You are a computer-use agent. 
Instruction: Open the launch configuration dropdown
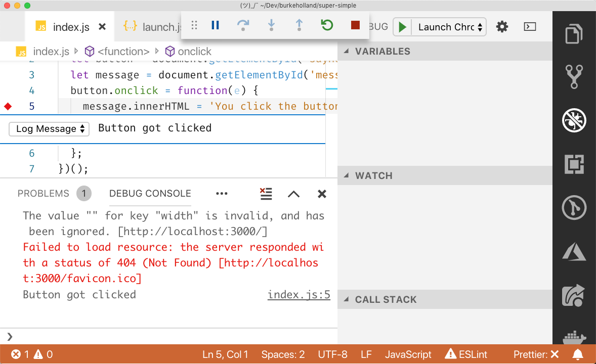pyautogui.click(x=450, y=27)
